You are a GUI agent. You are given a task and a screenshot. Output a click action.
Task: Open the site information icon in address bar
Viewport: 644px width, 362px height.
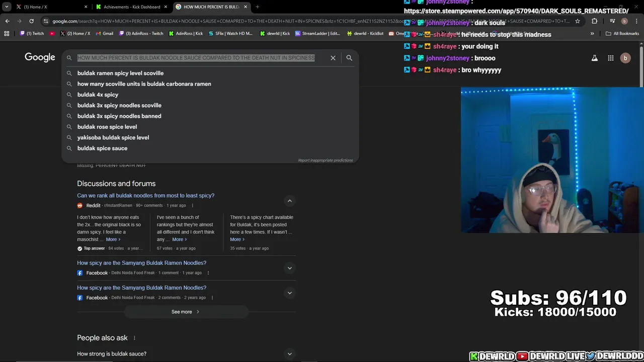(46, 21)
